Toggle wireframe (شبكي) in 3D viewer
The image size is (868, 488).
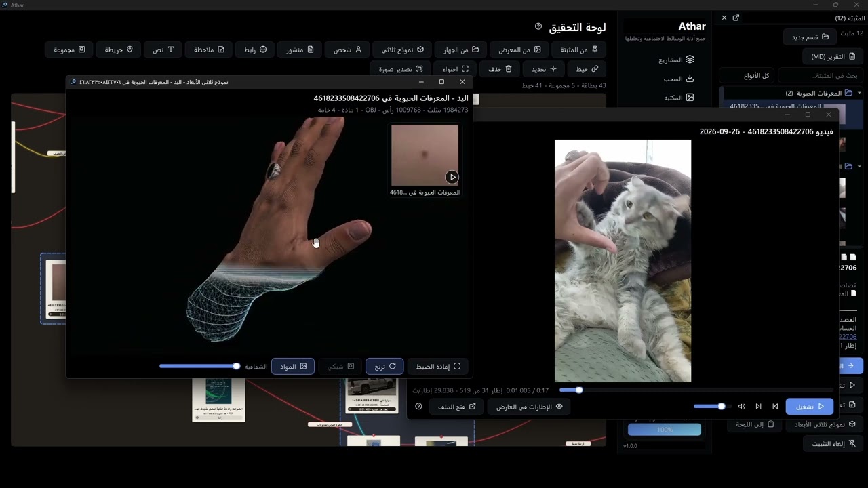click(x=340, y=367)
